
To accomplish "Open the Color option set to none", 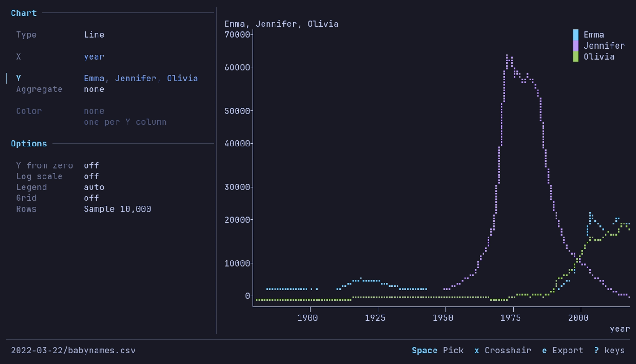I will pyautogui.click(x=94, y=111).
